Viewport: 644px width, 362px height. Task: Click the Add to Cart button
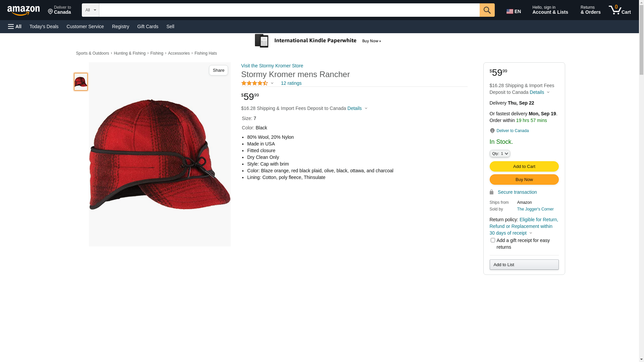point(524,167)
